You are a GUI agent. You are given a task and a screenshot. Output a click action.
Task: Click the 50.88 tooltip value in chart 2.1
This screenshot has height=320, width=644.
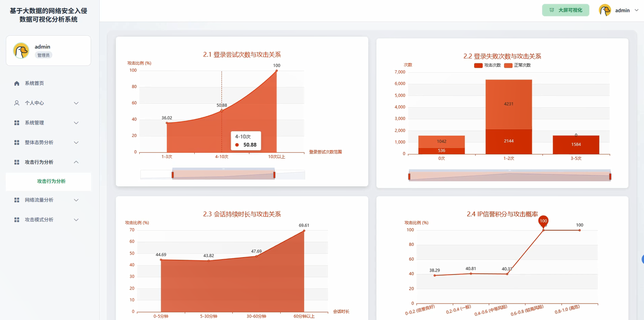(250, 145)
